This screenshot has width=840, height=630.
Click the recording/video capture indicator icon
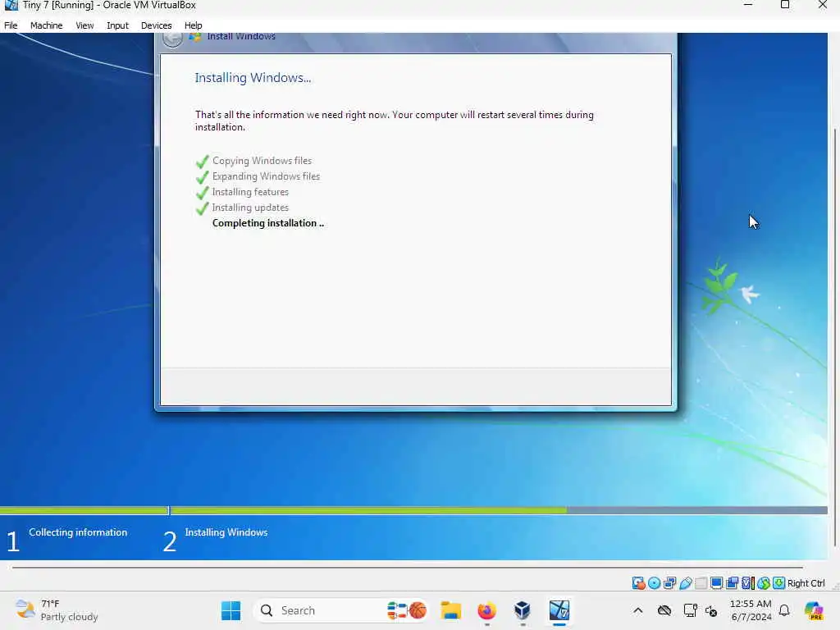733,583
